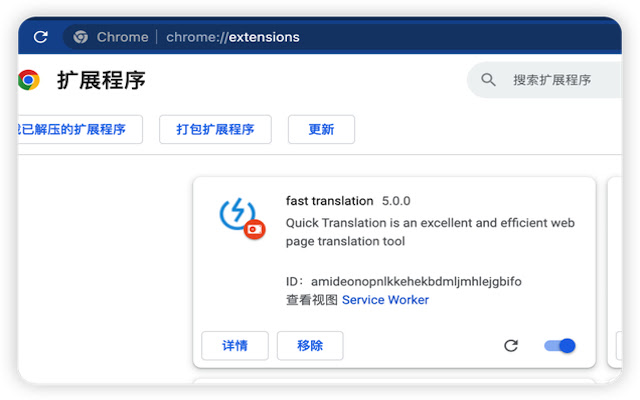This screenshot has height=400, width=640.
Task: Reload the page with the browser refresh icon
Action: point(40,37)
